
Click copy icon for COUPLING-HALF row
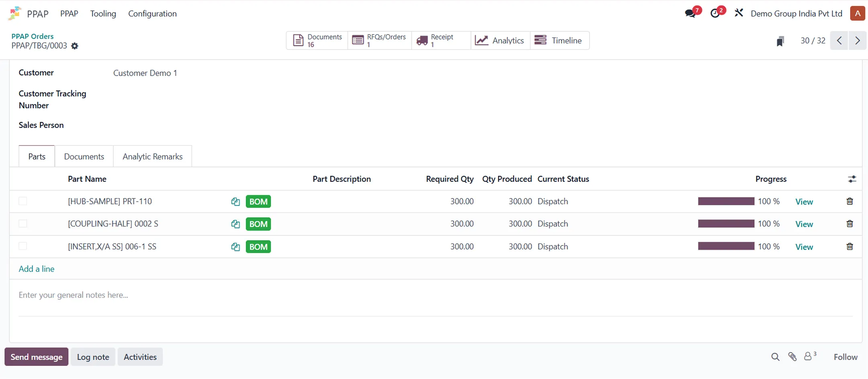tap(235, 224)
